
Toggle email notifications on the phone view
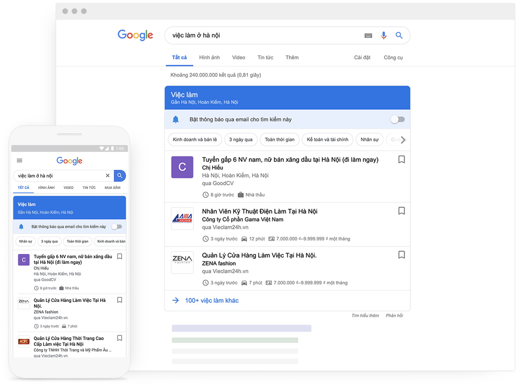click(x=117, y=227)
